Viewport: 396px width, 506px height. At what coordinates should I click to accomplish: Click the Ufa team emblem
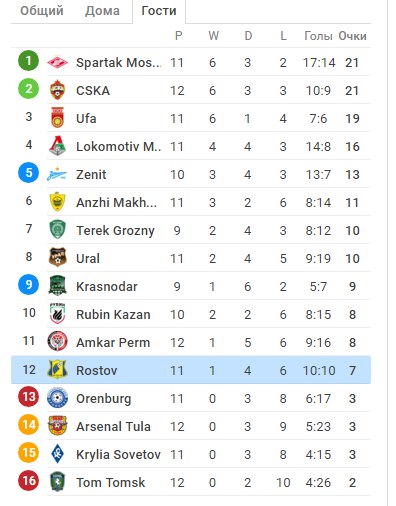pos(57,118)
